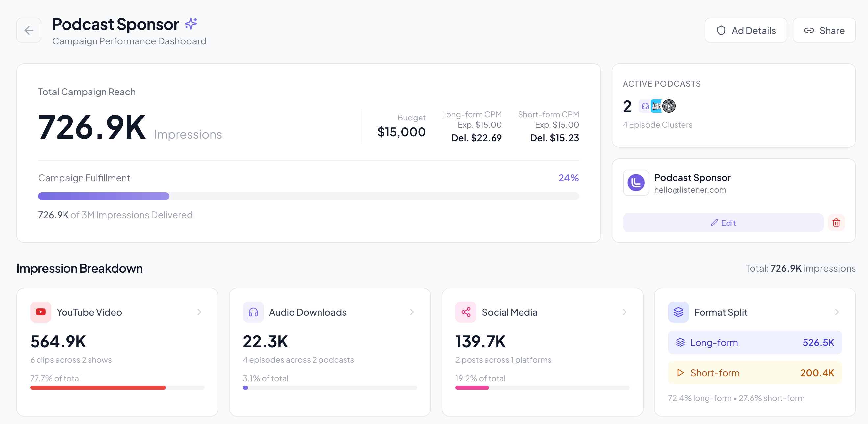Share the campaign dashboard
The height and width of the screenshot is (424, 868).
pos(824,30)
